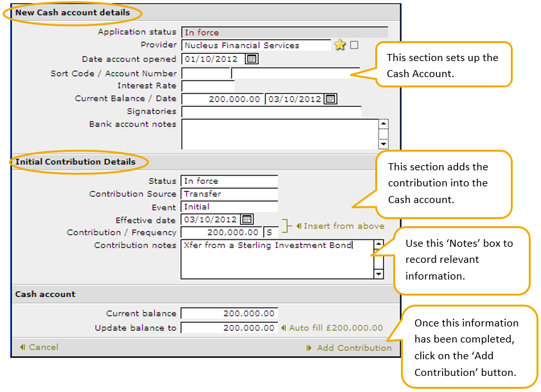Click the Effective date field 03/10/2012
The image size is (541, 392).
click(211, 220)
